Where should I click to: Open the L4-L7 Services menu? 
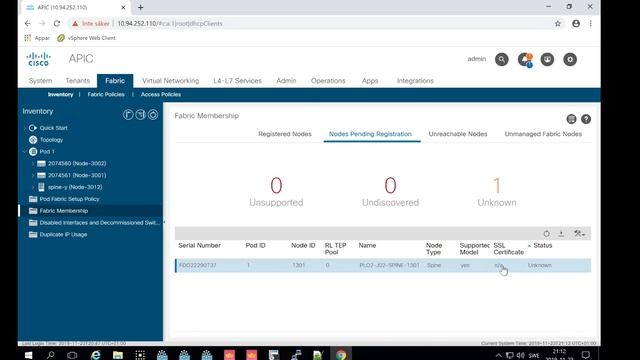pyautogui.click(x=237, y=81)
